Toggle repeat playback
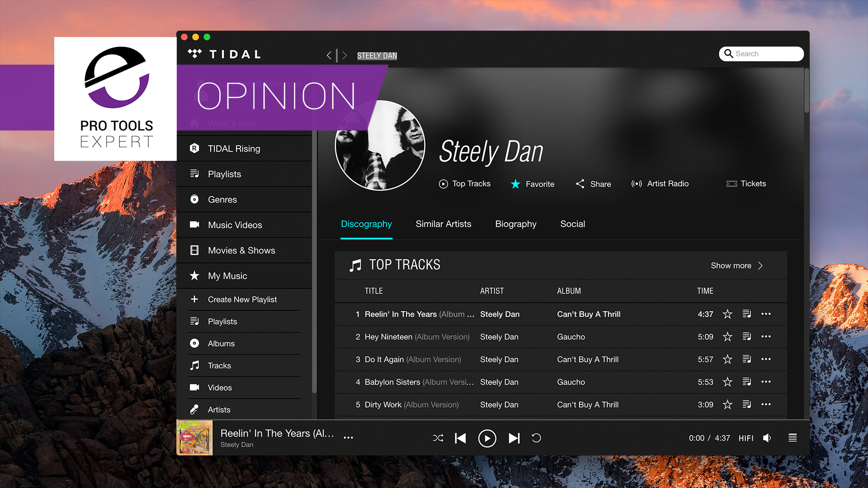The image size is (868, 488). click(536, 438)
